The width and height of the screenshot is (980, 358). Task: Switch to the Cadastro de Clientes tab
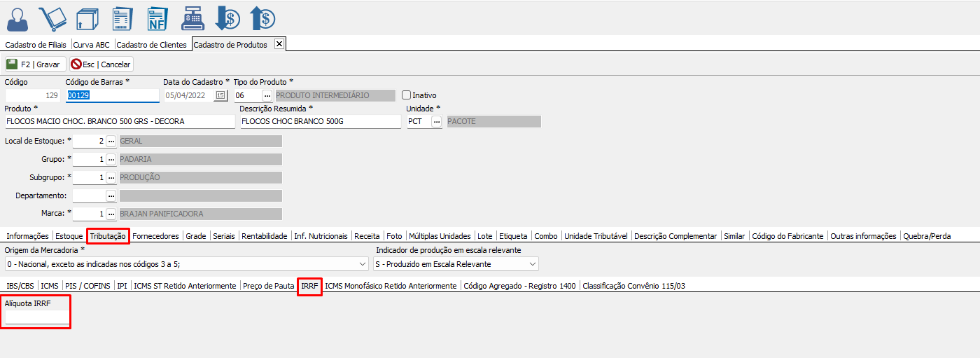[151, 45]
